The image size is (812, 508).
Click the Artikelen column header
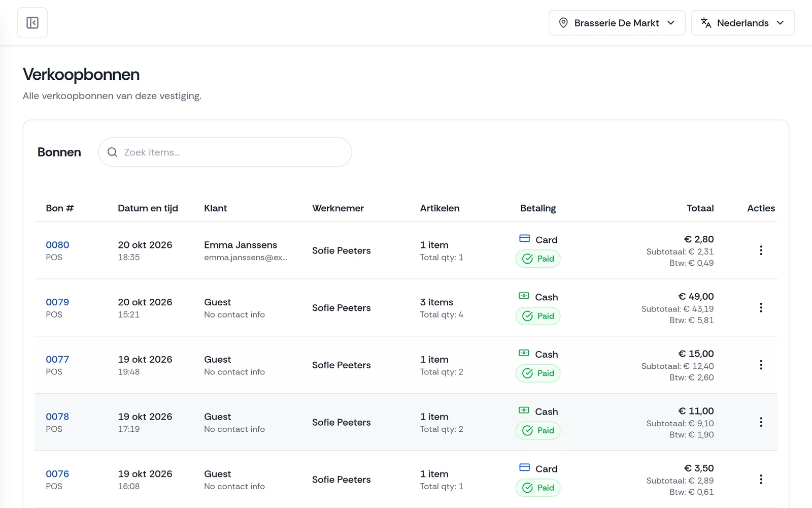coord(439,208)
